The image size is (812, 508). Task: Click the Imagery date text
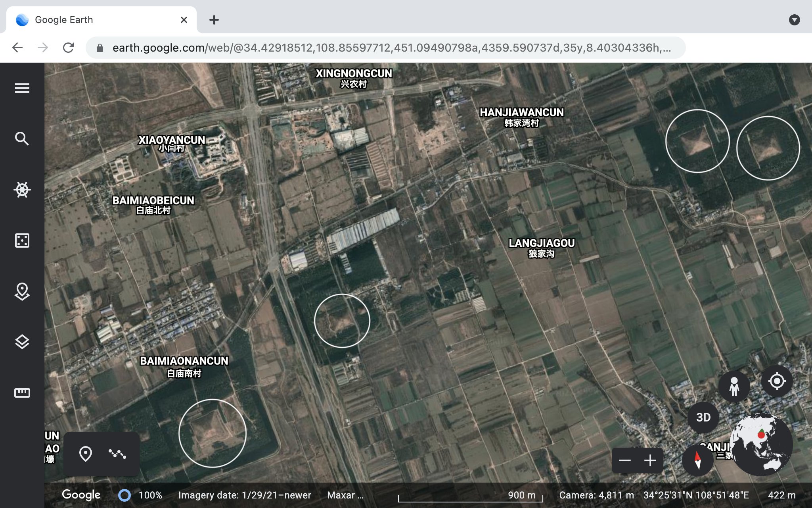245,495
